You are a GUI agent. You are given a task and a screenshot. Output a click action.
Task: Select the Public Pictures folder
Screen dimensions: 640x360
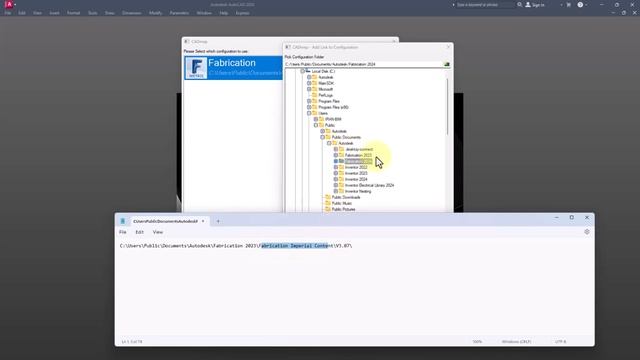343,209
